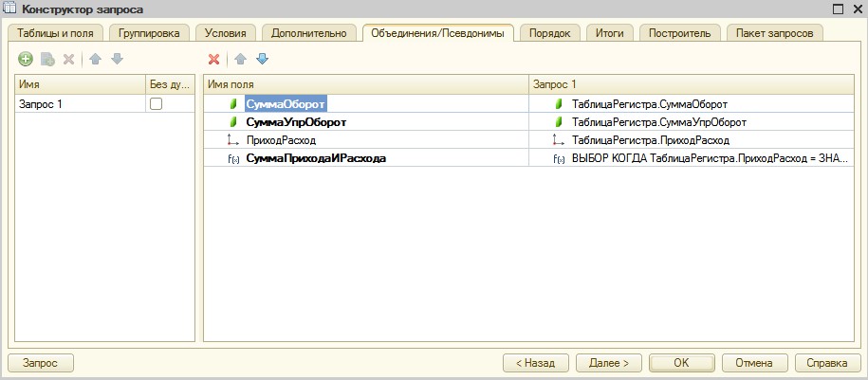Switch to the Группировка tab
868x380 pixels.
click(x=149, y=33)
